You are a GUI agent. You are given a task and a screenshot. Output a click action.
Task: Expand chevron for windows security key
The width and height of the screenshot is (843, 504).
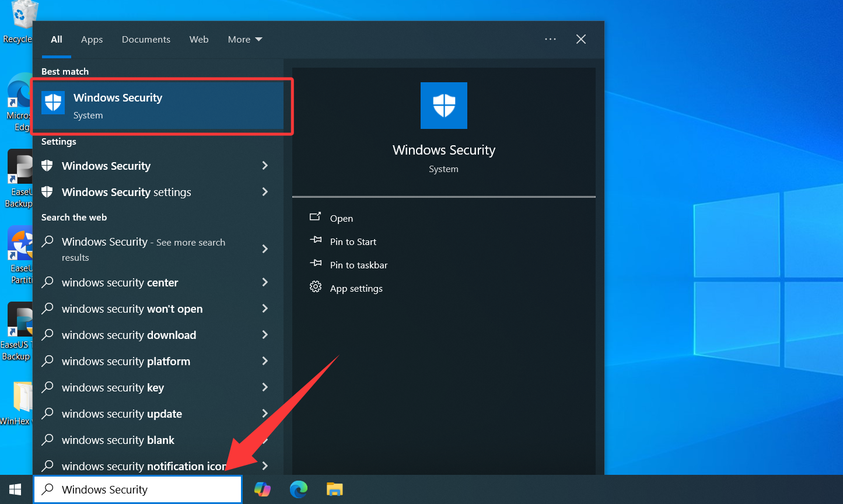point(265,387)
